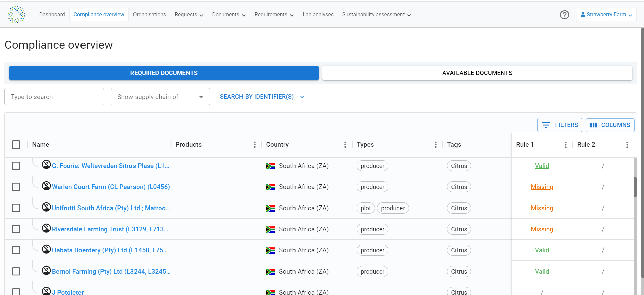The height and width of the screenshot is (295, 644).
Task: Click the blocked icon beside Habata Boerdery
Action: [46, 249]
